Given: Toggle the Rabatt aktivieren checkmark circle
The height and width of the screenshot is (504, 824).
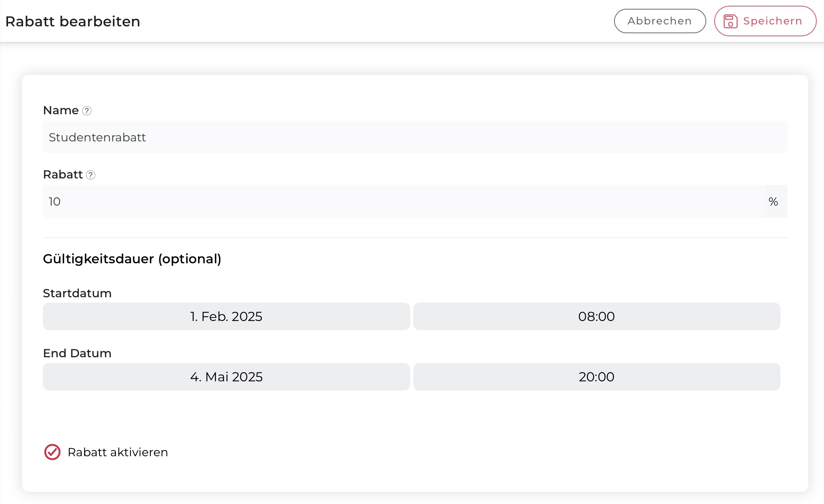Looking at the screenshot, I should tap(52, 452).
